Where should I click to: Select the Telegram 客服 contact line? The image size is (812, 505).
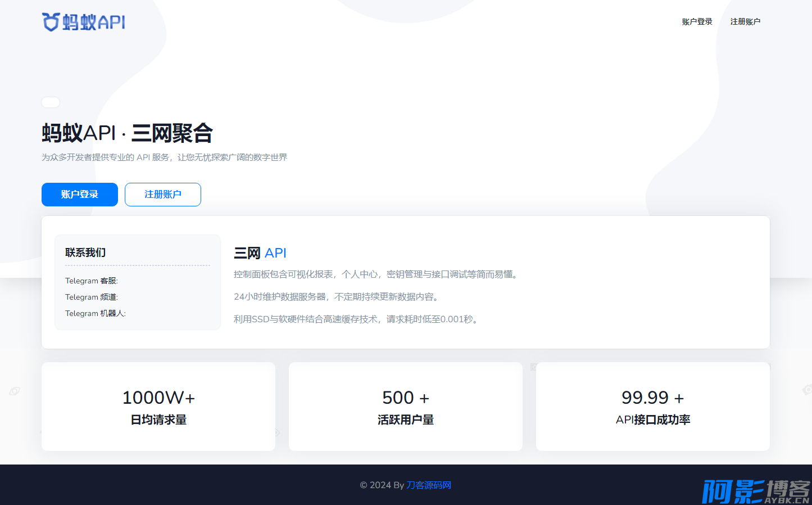point(92,281)
